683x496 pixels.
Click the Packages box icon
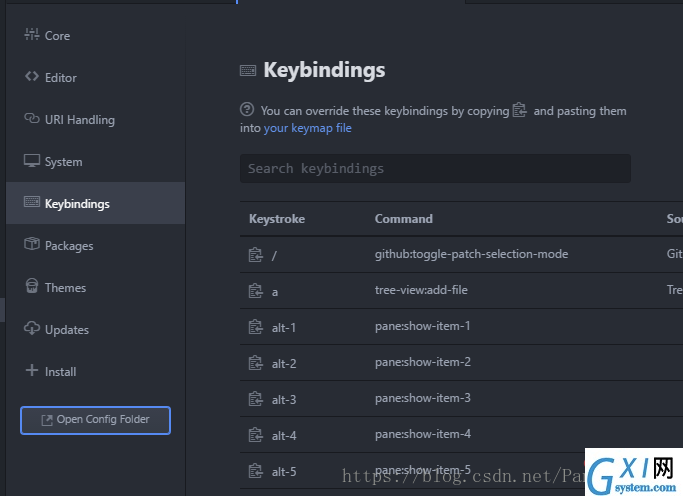[x=32, y=244]
